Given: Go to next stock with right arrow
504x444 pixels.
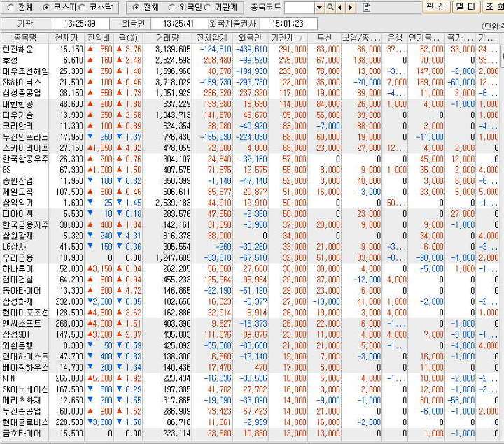Looking at the screenshot, I should tap(351, 8).
